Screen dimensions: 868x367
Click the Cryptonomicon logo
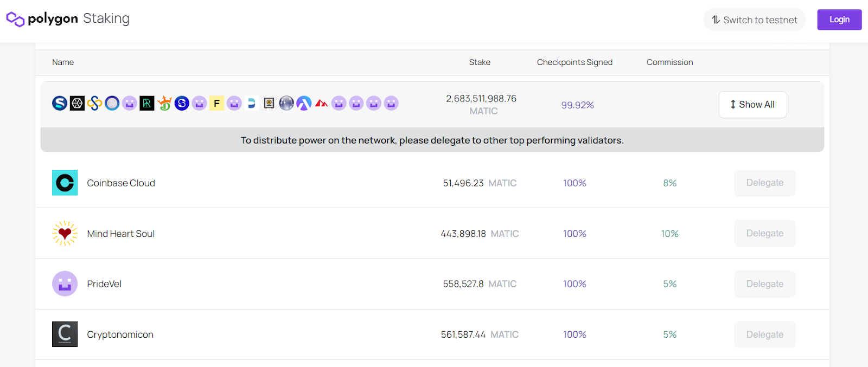coord(65,334)
